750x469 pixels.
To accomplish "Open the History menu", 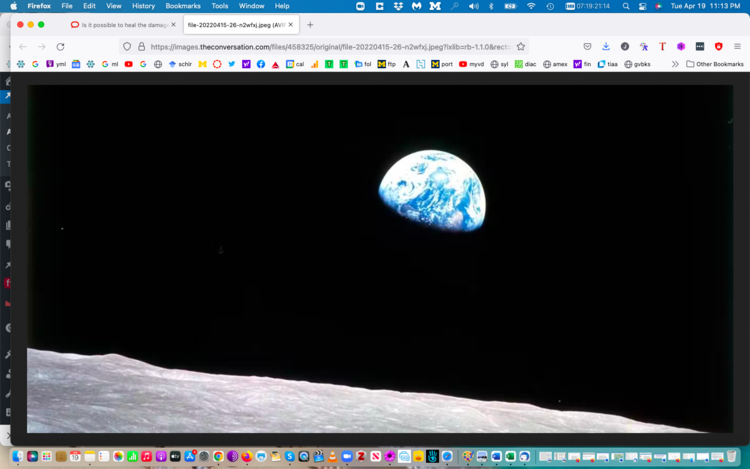I will (x=143, y=6).
